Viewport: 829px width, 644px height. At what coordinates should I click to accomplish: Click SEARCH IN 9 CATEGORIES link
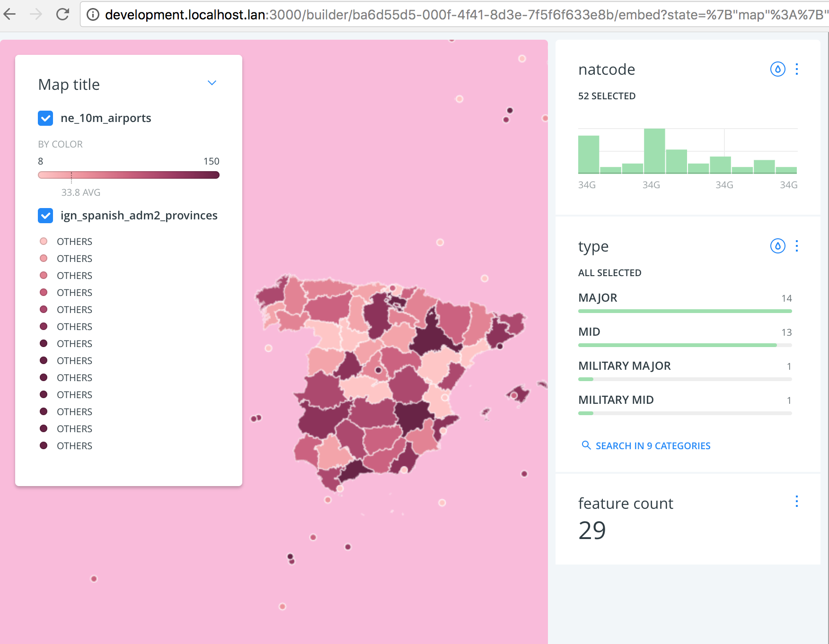(x=653, y=446)
